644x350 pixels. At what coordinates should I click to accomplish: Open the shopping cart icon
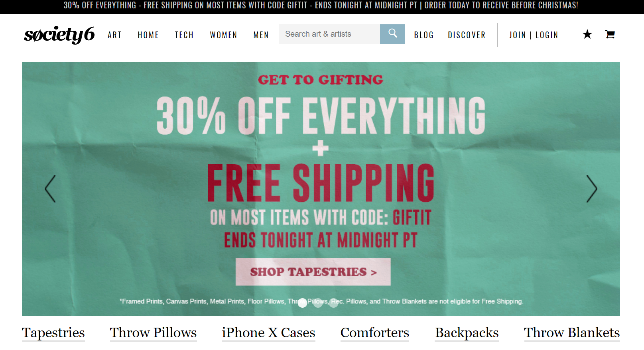(x=610, y=34)
